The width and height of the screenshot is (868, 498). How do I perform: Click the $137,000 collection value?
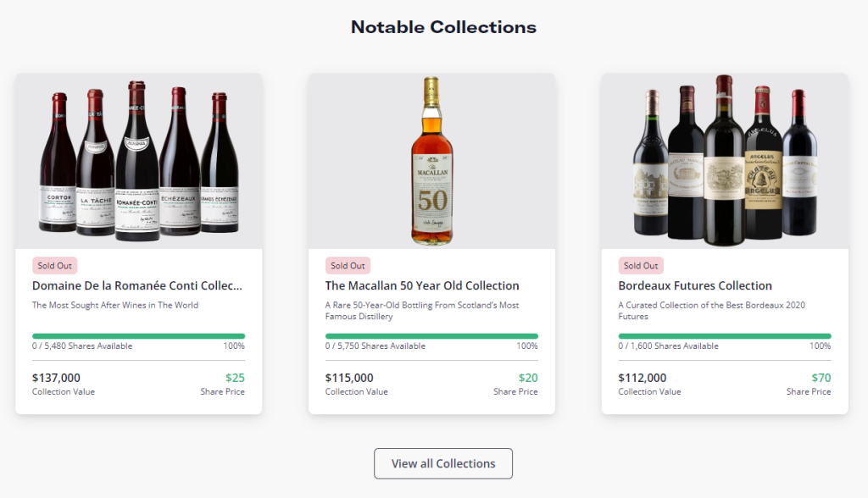[56, 378]
